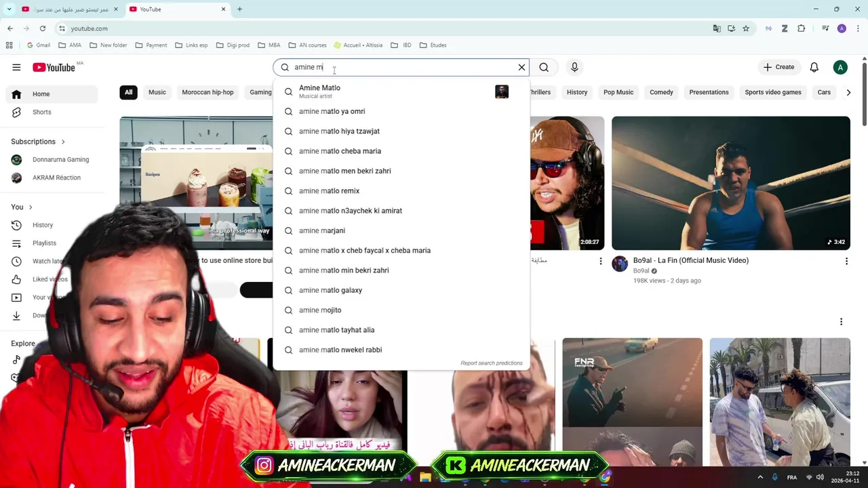
Task: Open Playlists in the sidebar
Action: point(52,243)
